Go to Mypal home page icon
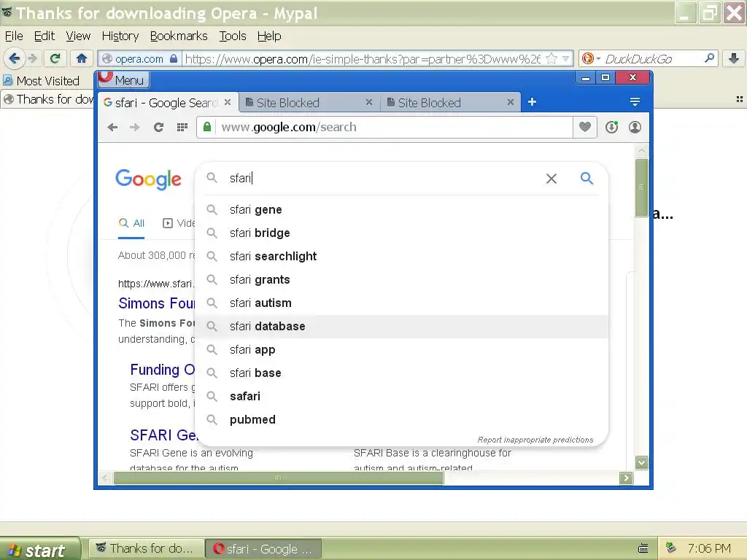The image size is (747, 560). (82, 58)
